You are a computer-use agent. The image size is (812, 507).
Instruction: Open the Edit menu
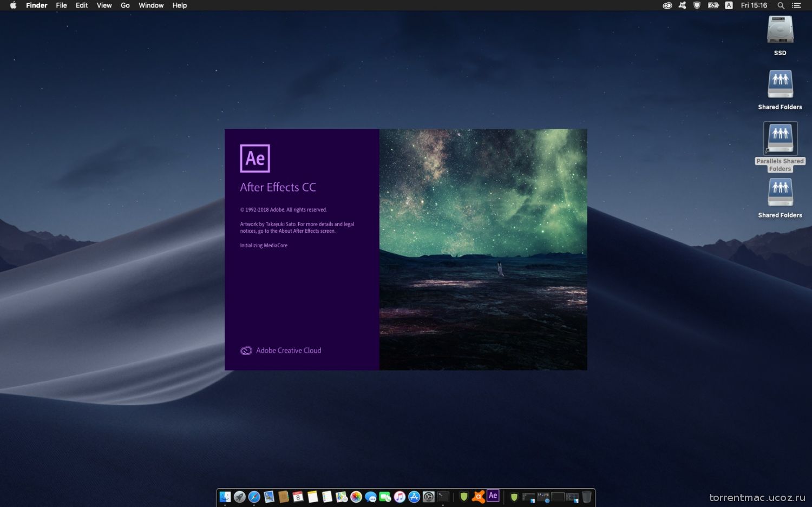(82, 5)
